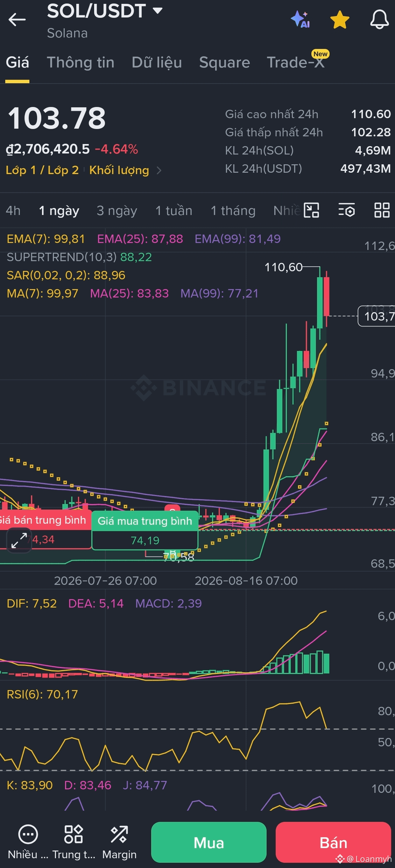
Task: Select the 3 ngày chart interval
Action: click(117, 211)
